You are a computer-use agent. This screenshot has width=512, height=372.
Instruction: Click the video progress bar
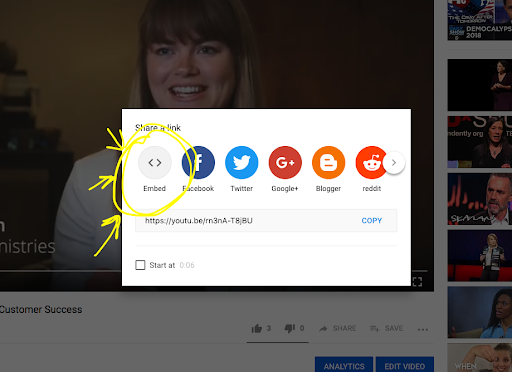[61, 271]
